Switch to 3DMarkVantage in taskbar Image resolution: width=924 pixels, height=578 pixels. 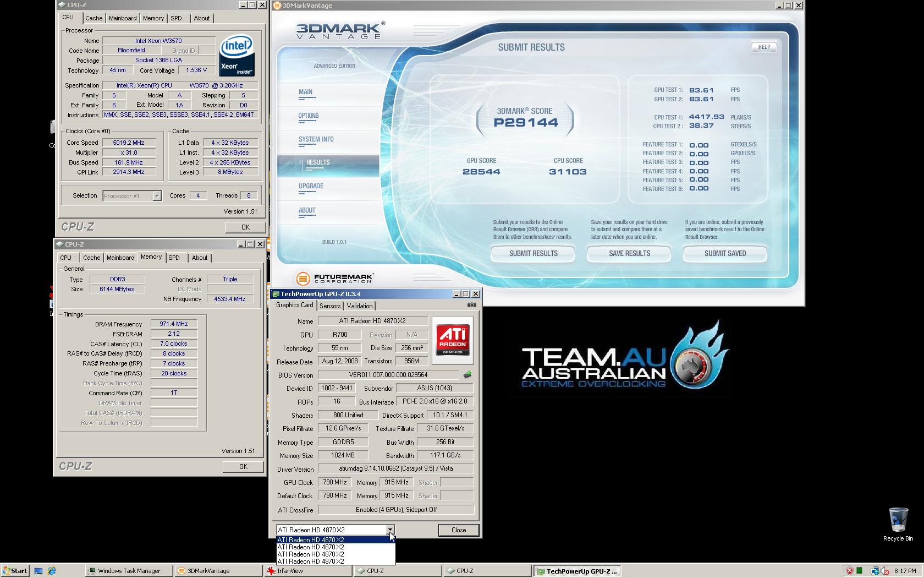click(x=218, y=571)
